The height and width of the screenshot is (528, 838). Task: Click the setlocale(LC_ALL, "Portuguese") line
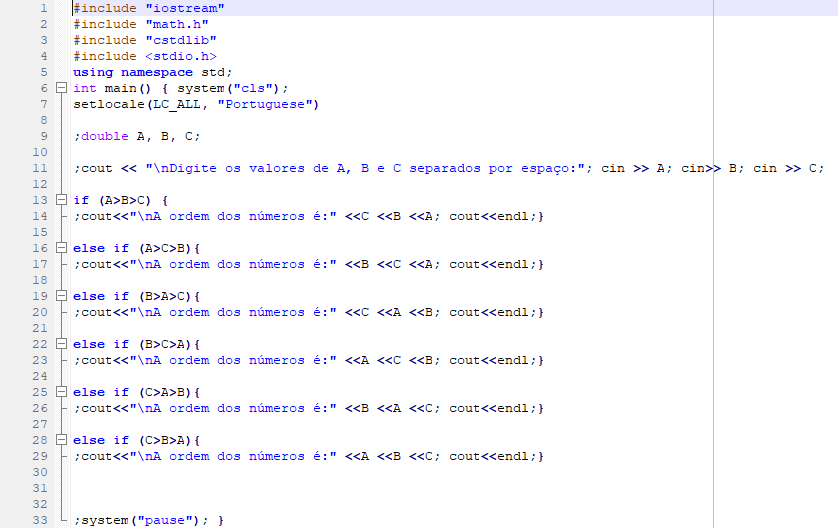click(x=196, y=104)
